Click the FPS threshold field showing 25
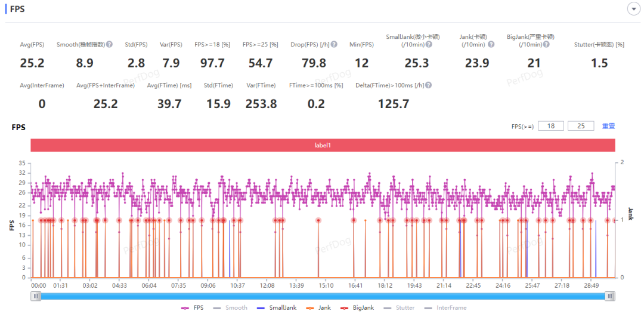644x314 pixels. click(x=581, y=126)
